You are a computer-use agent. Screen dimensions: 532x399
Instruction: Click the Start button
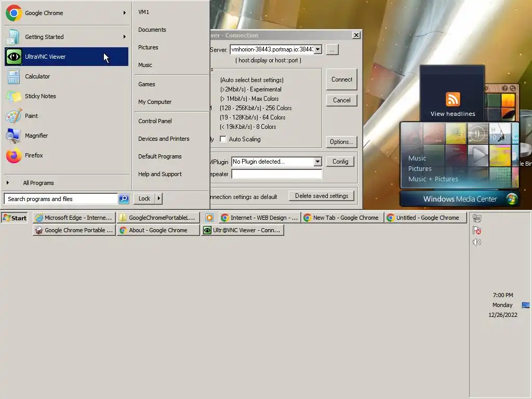(x=14, y=218)
